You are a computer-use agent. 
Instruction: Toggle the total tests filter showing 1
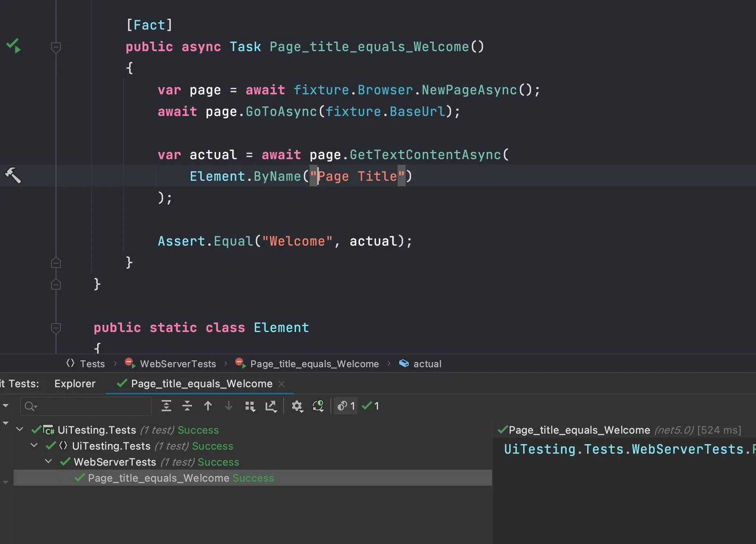[346, 406]
